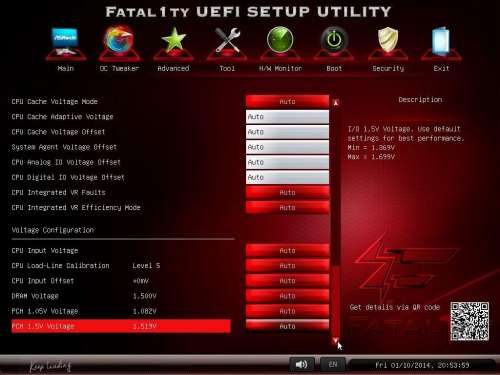Viewport: 500px width, 375px height.
Task: Edit the CPU Cache Adaptive Voltage field
Action: [x=287, y=117]
